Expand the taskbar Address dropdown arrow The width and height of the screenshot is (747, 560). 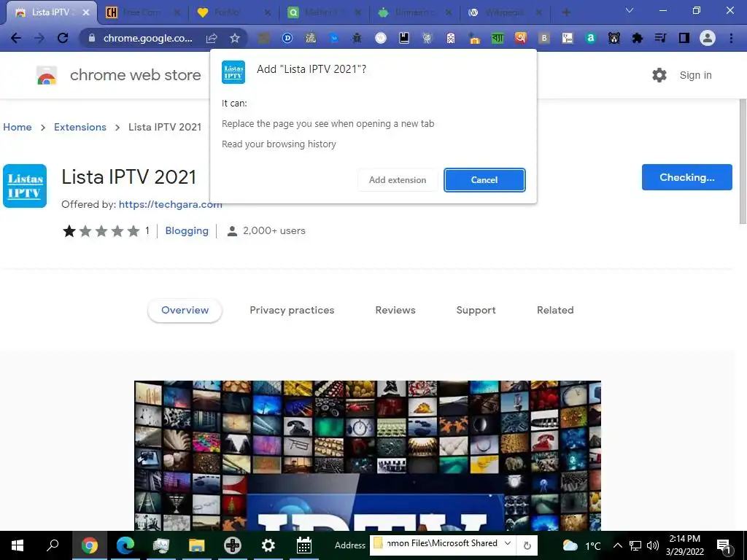[508, 543]
